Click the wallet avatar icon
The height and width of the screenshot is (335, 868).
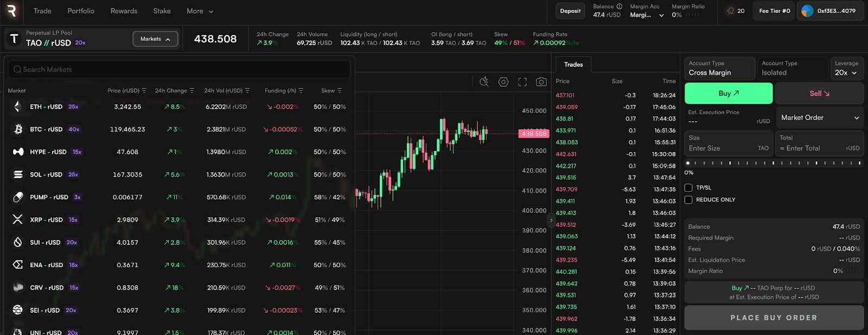tap(807, 11)
